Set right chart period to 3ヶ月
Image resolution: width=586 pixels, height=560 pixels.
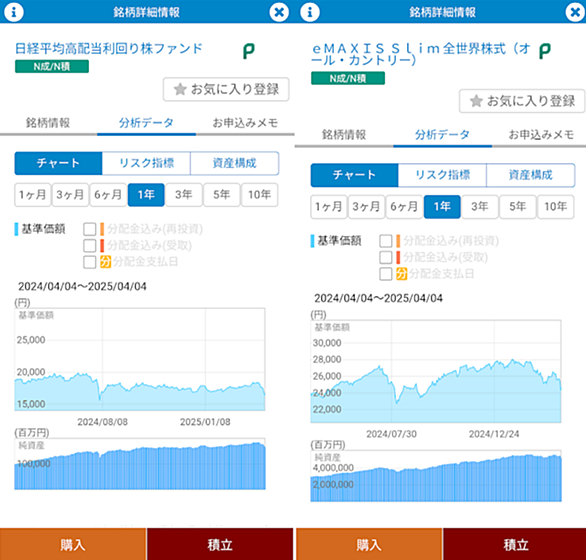[367, 207]
